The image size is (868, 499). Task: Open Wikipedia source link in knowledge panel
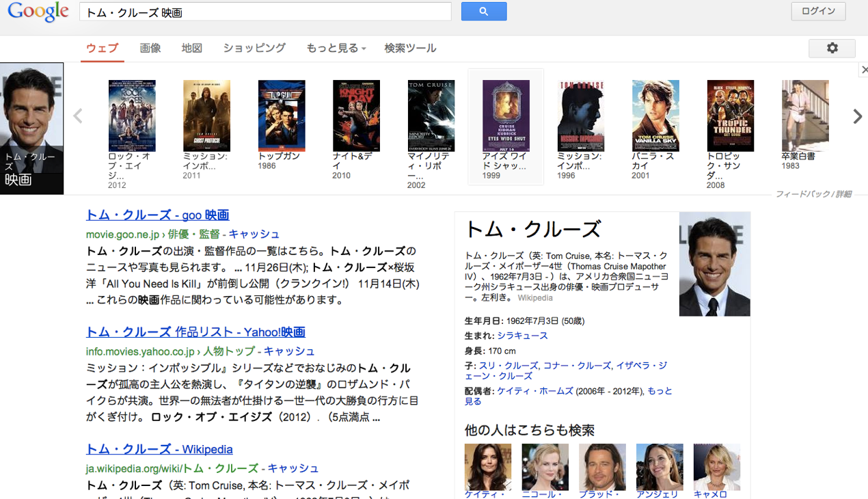(535, 298)
